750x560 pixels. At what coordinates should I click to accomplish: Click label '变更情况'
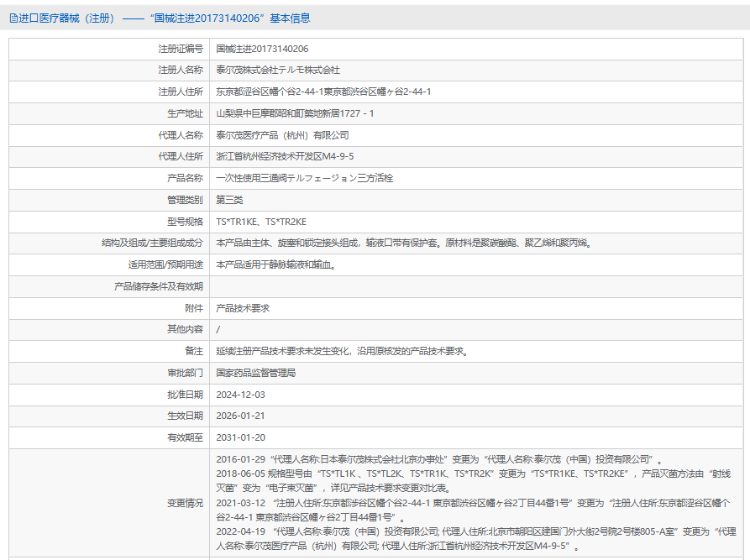[185, 503]
